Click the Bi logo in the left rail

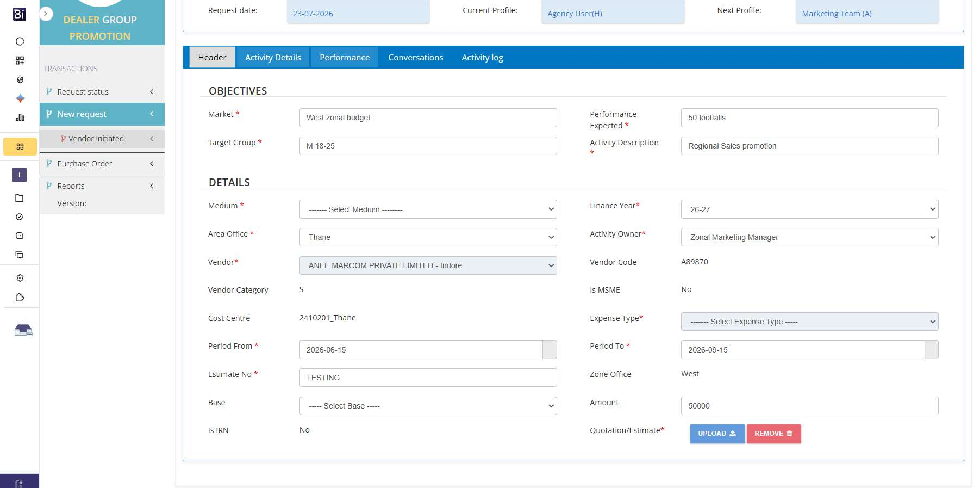point(20,15)
